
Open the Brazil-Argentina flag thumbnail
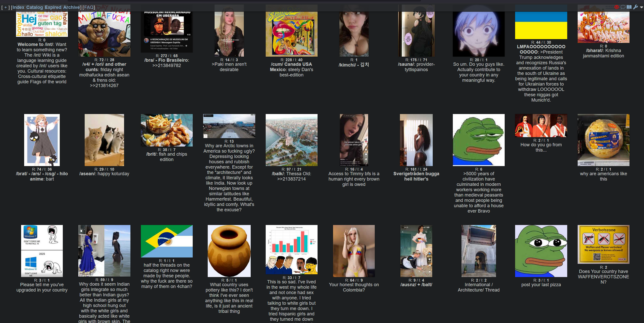167,241
